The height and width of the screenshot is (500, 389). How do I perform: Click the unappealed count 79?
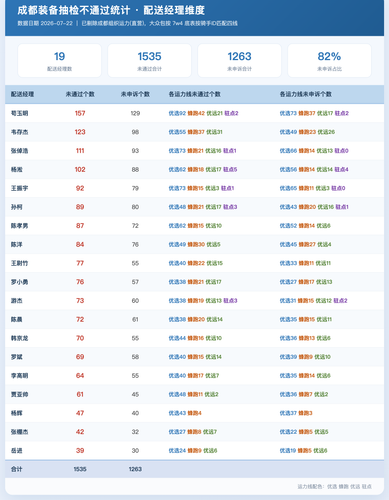[x=135, y=188]
